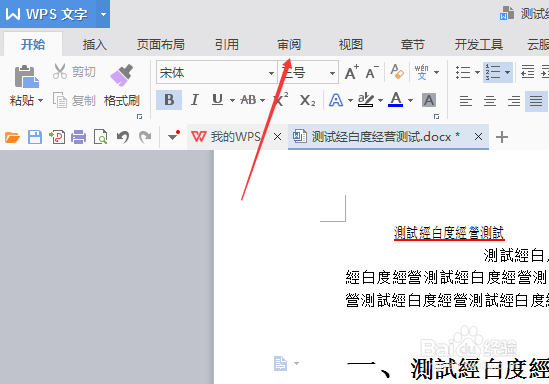The width and height of the screenshot is (549, 384).
Task: Clear formatting with the eraser icon
Action: coord(397,72)
